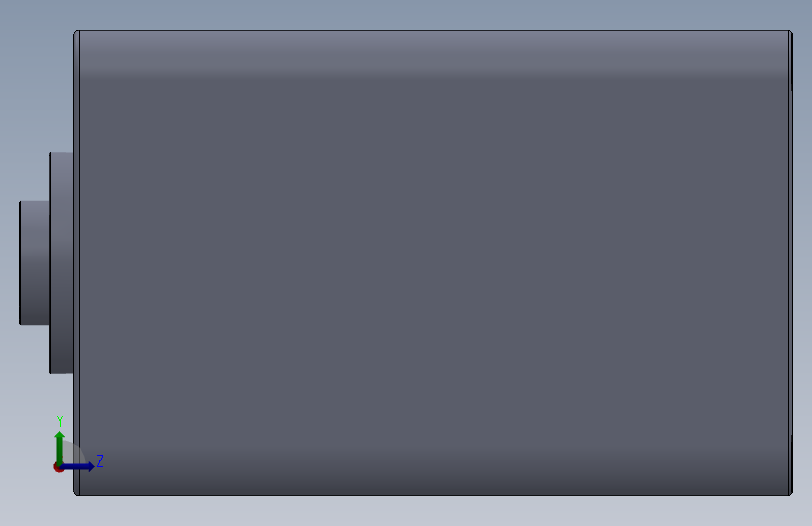The image size is (812, 526).
Task: Pick the topmost horizontal edge line
Action: (x=433, y=30)
